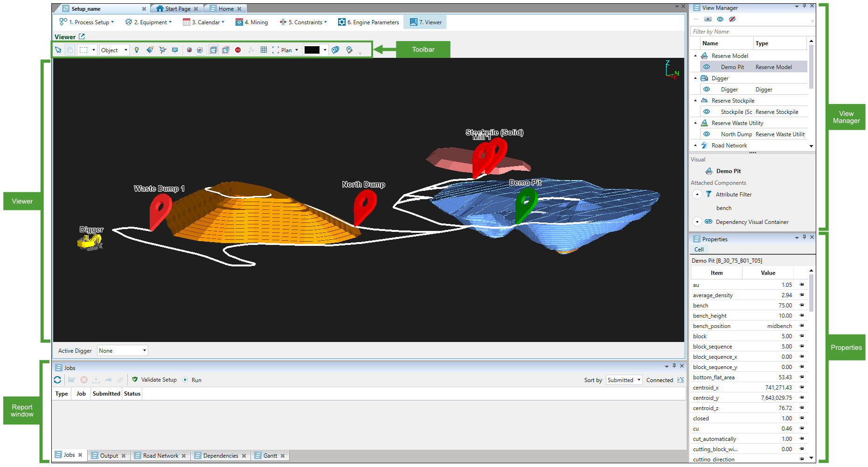Image resolution: width=868 pixels, height=467 pixels.
Task: Select the arrow pointer tool in Viewer toolbar
Action: point(58,50)
